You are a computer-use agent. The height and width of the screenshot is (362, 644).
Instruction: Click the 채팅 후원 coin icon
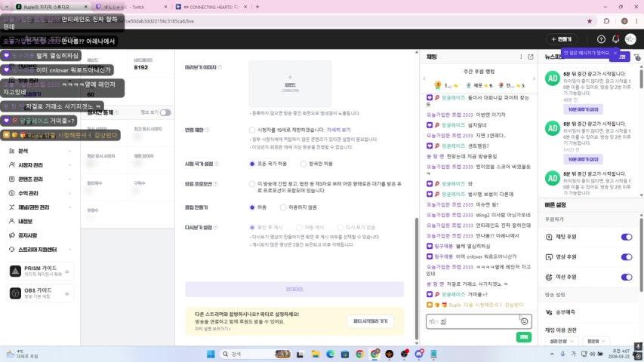pos(549,237)
